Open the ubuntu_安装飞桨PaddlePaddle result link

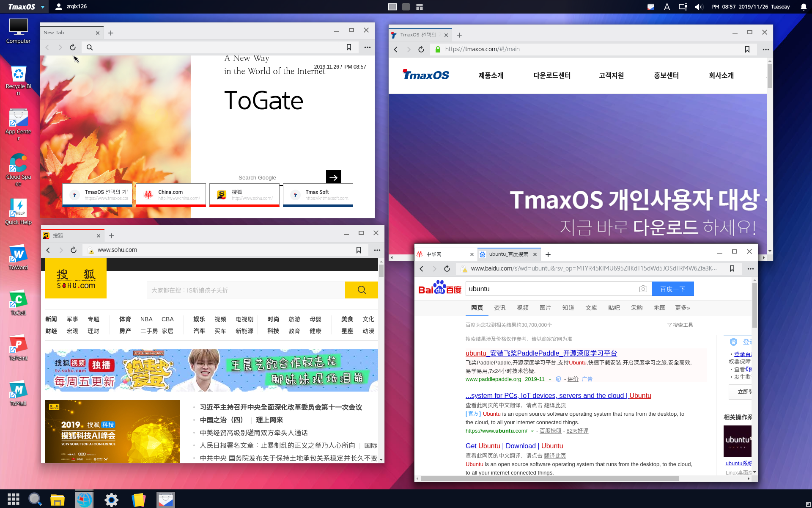pyautogui.click(x=541, y=353)
